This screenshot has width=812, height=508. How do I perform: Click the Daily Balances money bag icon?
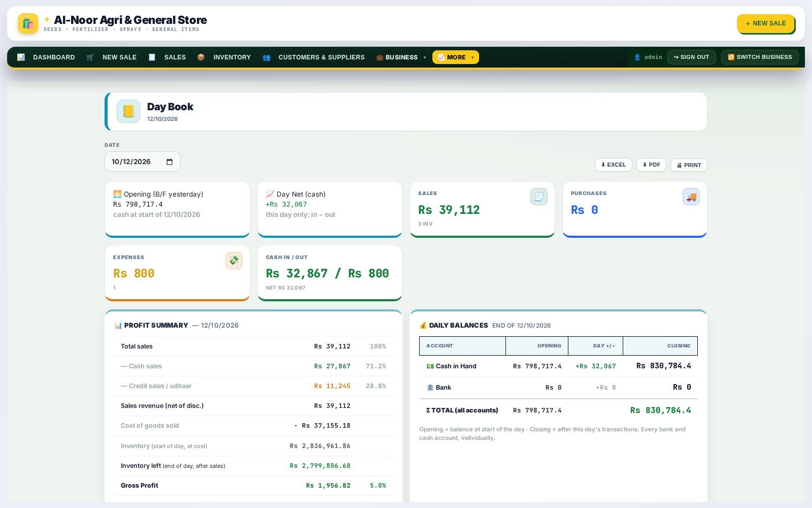pyautogui.click(x=423, y=326)
